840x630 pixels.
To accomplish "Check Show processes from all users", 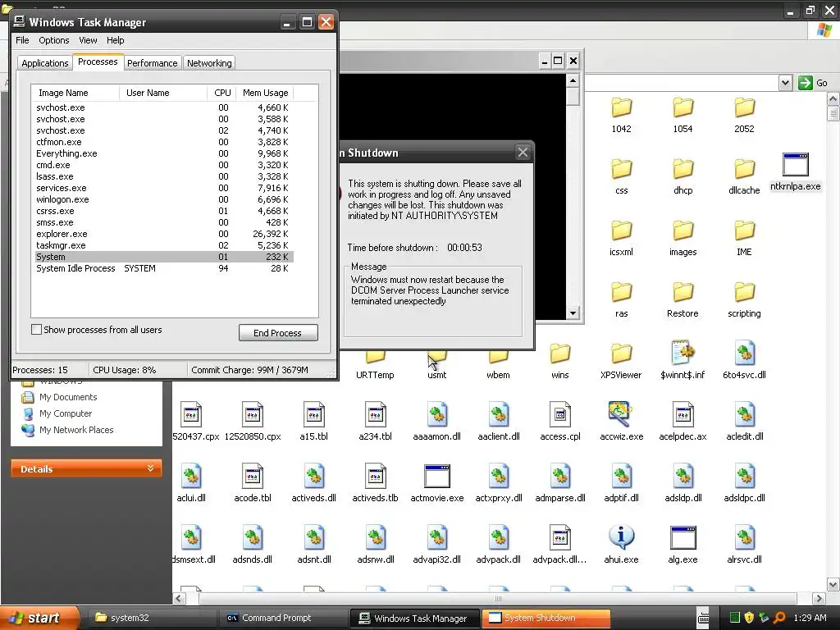I will [36, 330].
